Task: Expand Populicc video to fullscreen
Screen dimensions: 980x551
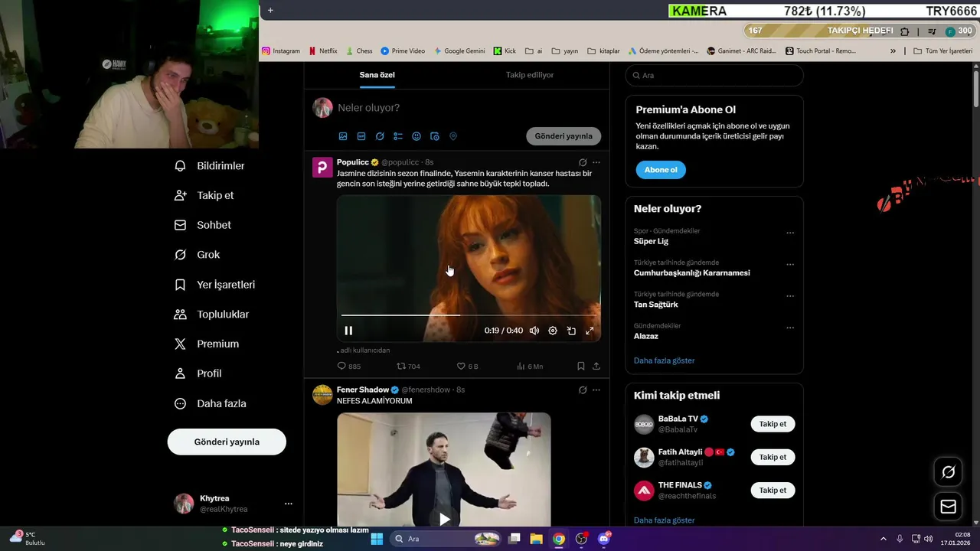Action: 590,331
